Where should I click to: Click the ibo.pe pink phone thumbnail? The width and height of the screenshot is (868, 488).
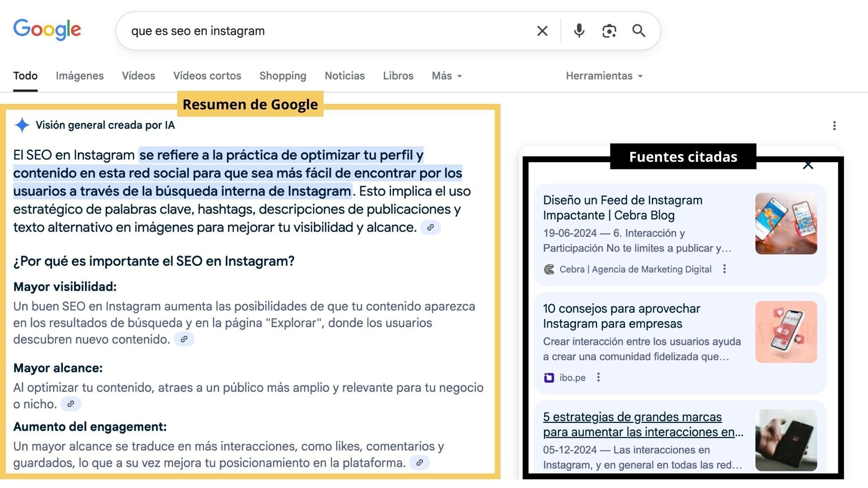pos(786,332)
